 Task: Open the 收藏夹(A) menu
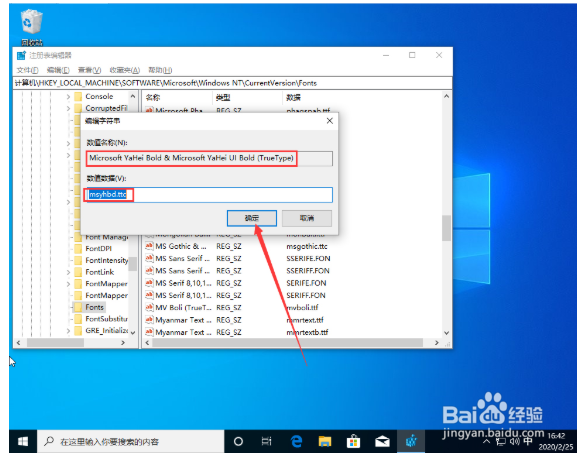(124, 70)
